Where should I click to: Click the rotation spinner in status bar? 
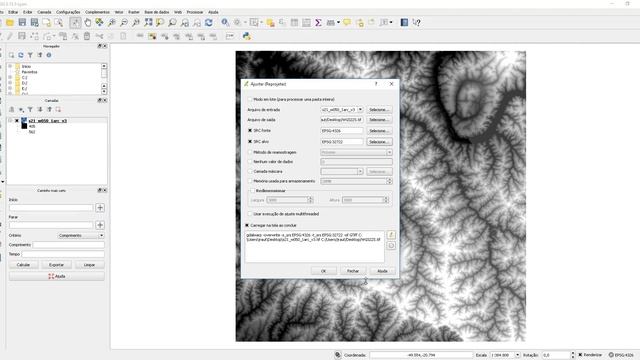click(x=572, y=355)
